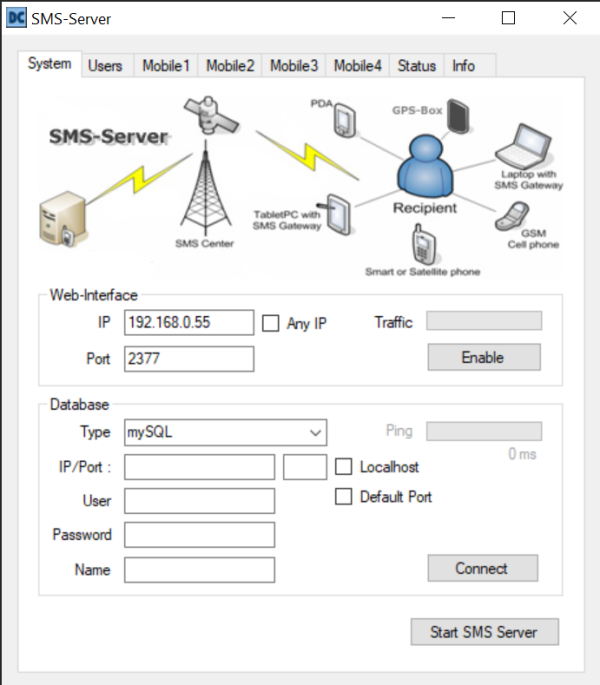
Task: Click the Smart or Satellite phone icon
Action: pos(424,245)
